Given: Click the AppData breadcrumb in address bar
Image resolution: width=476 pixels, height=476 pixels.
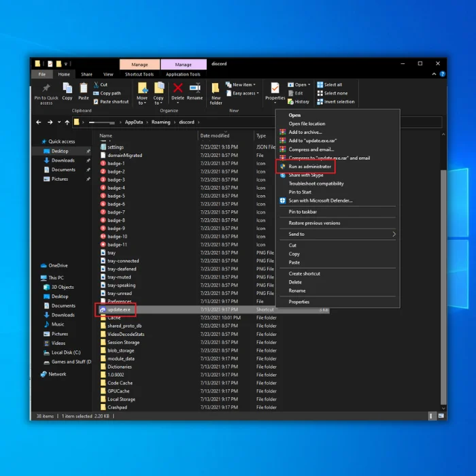Looking at the screenshot, I should (134, 122).
